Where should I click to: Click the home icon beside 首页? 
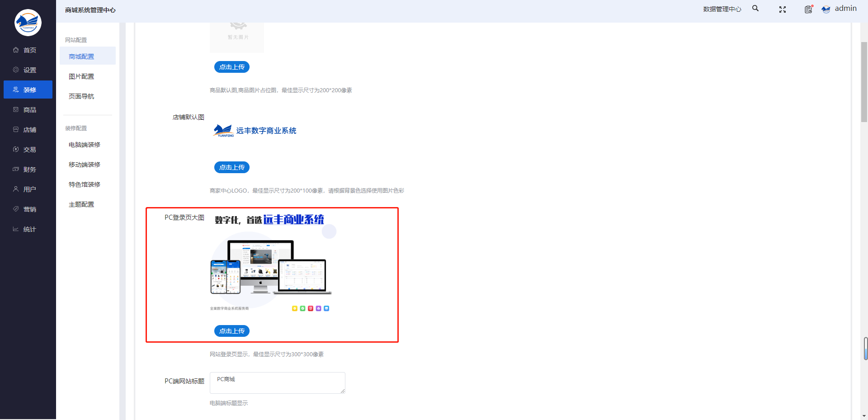pos(16,50)
